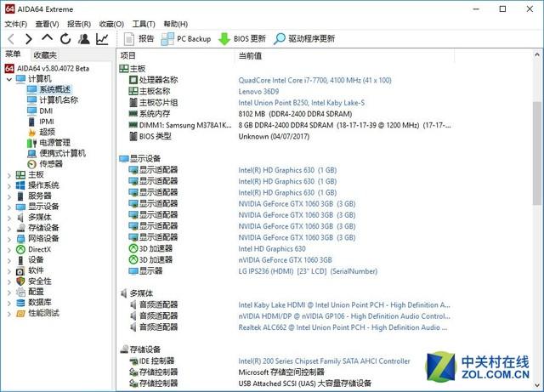Expand the 主板 tree node

pos(9,175)
